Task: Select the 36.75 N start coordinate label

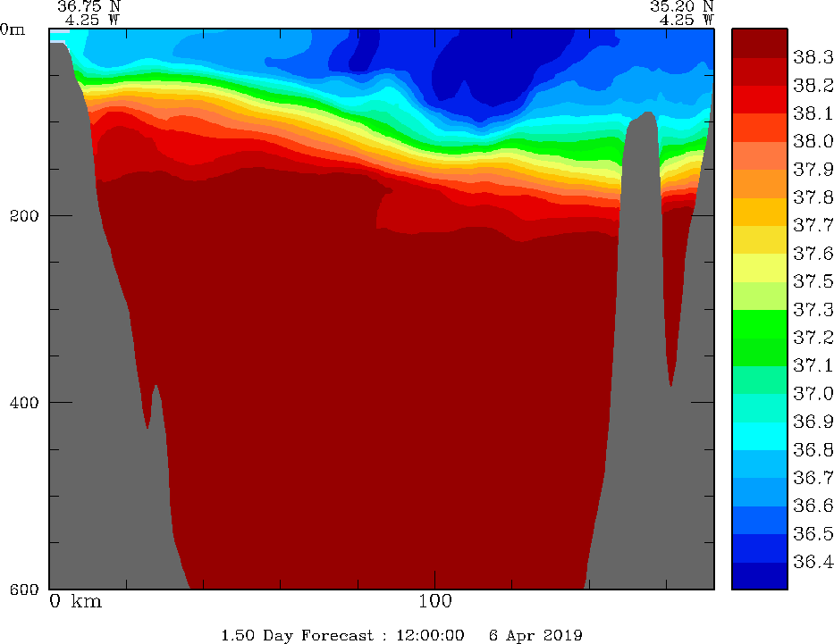Action: pyautogui.click(x=88, y=5)
